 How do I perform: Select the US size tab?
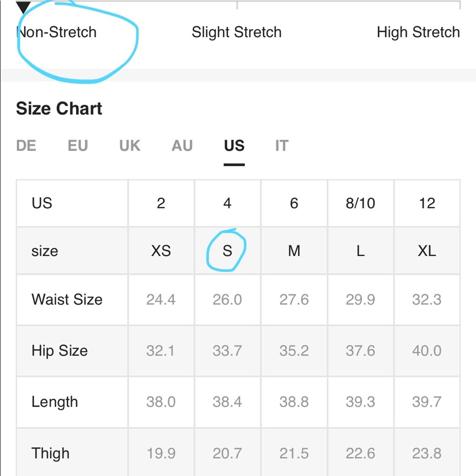[234, 145]
